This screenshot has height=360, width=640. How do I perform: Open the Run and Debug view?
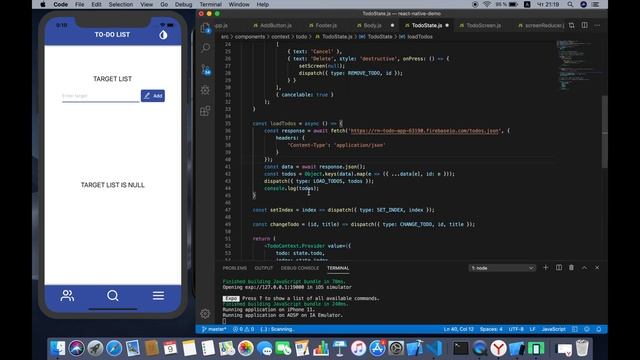tap(205, 90)
